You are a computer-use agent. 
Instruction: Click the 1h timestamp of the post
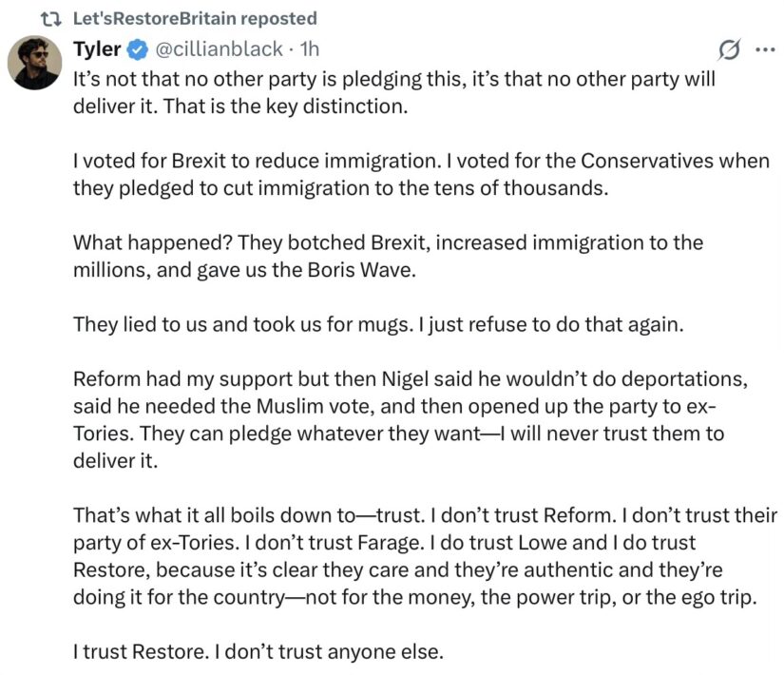pos(310,49)
